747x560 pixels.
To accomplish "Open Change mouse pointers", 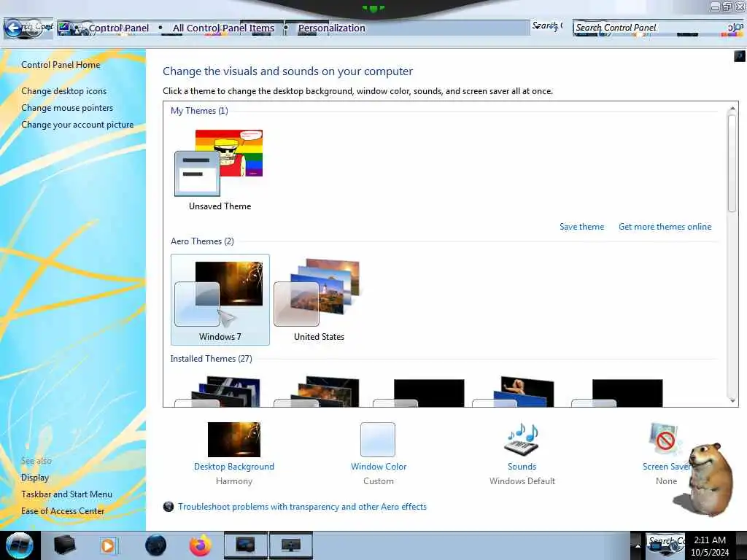I will click(x=67, y=108).
